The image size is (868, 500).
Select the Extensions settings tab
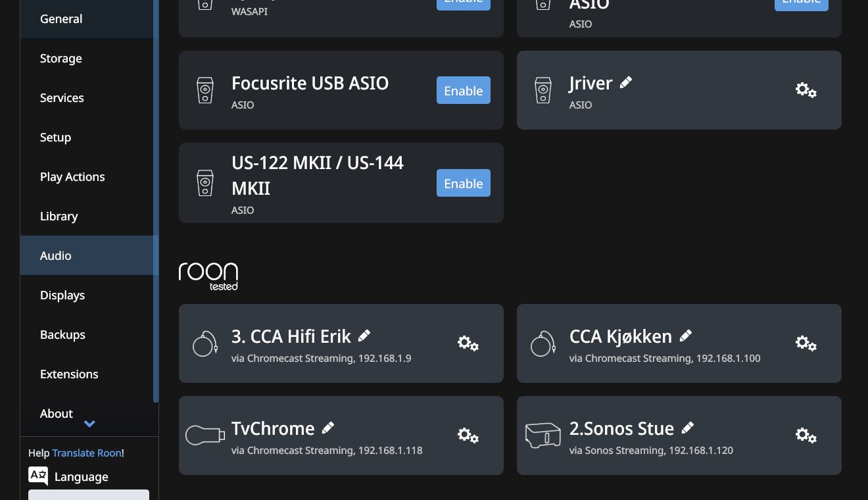click(69, 374)
